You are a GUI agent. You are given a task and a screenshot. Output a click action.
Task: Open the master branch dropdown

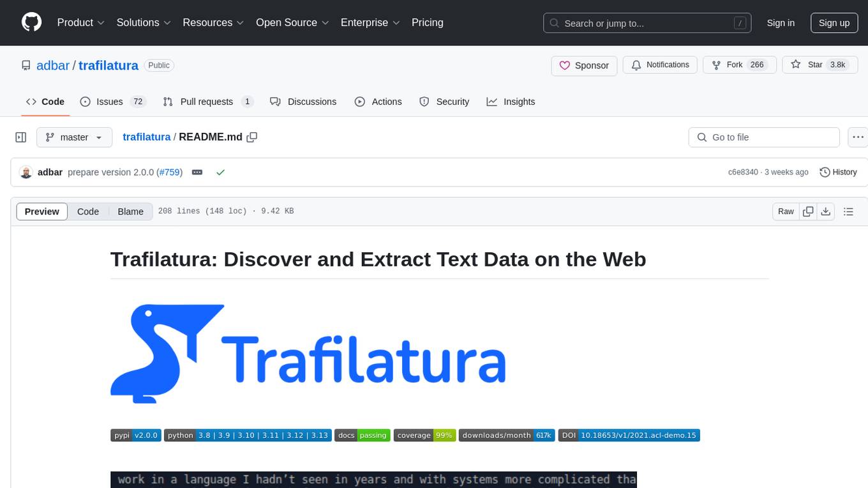[x=74, y=137]
